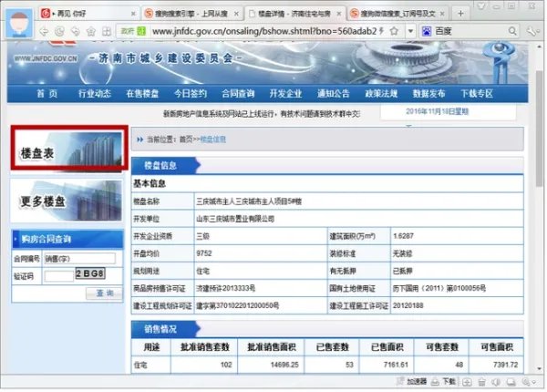Expand the address bar history dropdown
This screenshot has width=547, height=392.
tap(410, 31)
